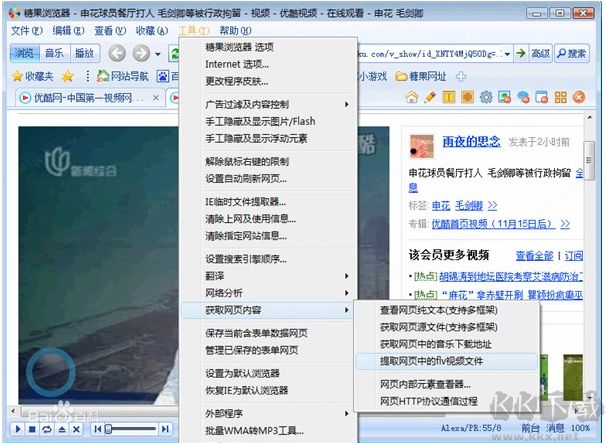The height and width of the screenshot is (443, 606).
Task: Click the stop button in media player
Action: pos(32,429)
